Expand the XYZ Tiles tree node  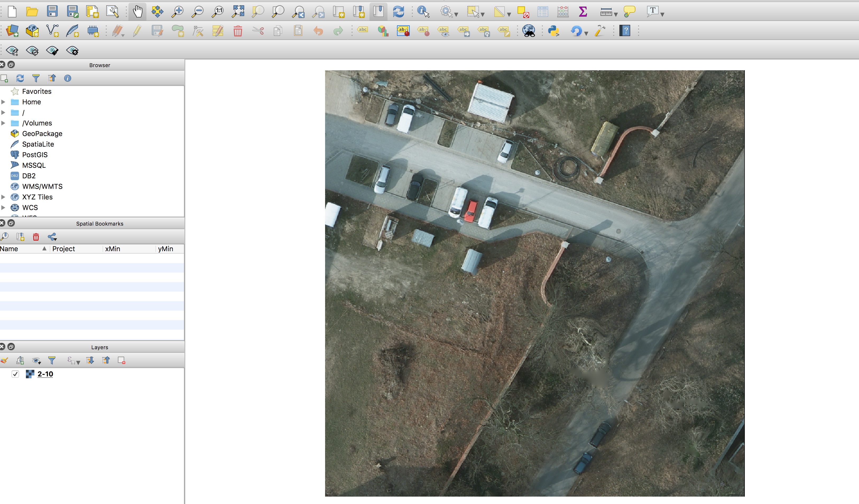(x=3, y=197)
